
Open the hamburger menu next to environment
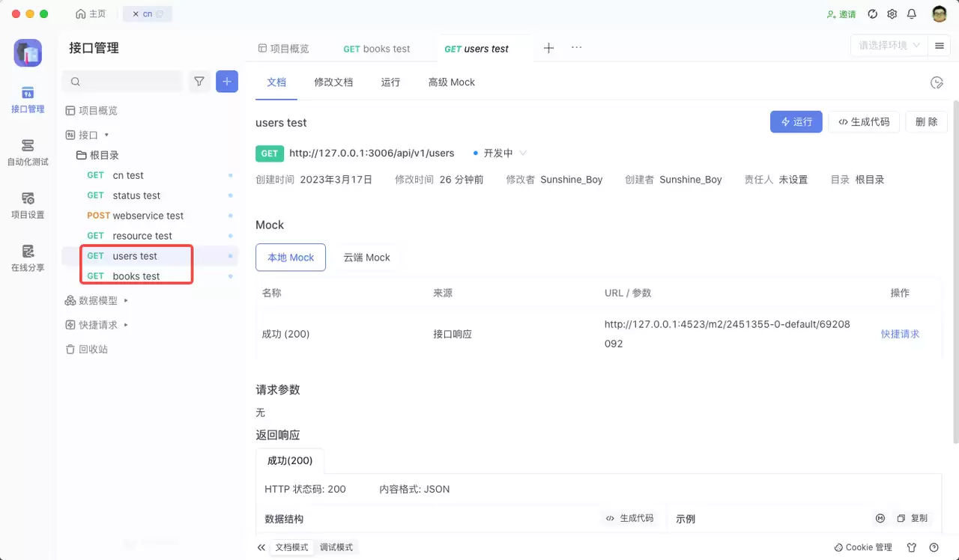(x=939, y=46)
